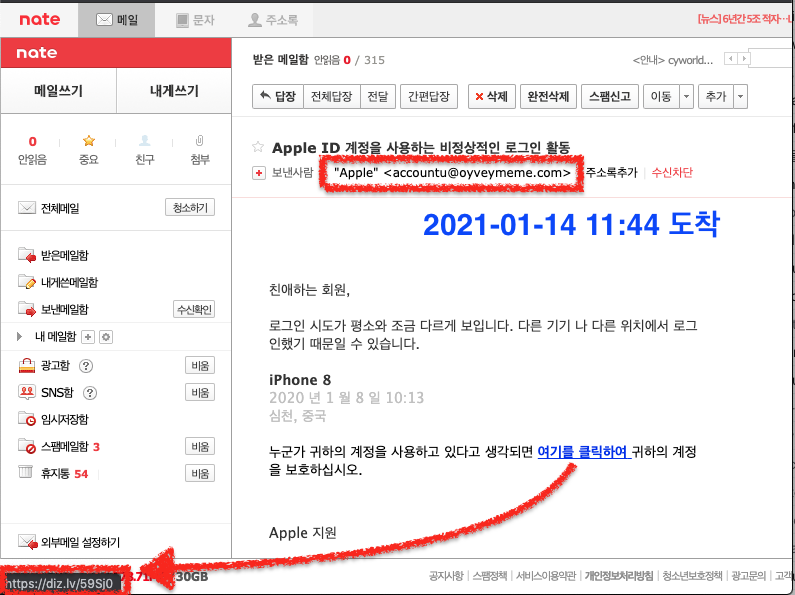Open 내 메일함 settings gear icon
795x595 pixels.
point(105,337)
